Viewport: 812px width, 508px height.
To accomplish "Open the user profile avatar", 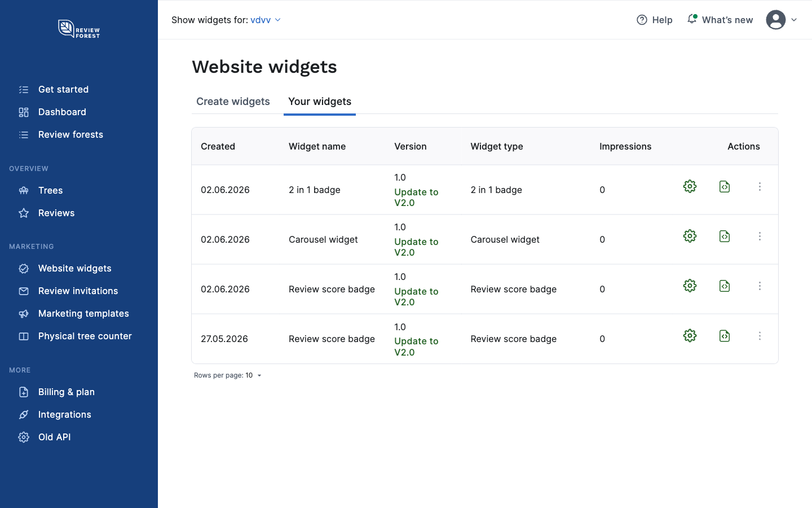I will [776, 20].
